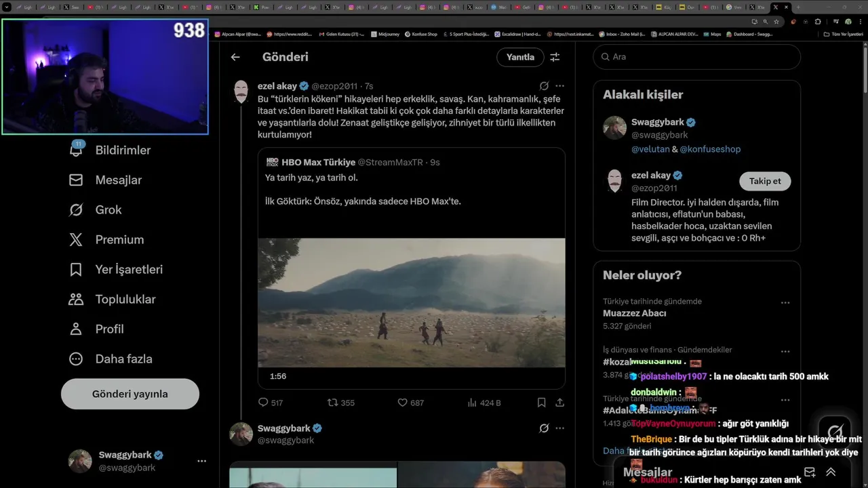Go to Profil in the sidebar

click(x=96, y=329)
